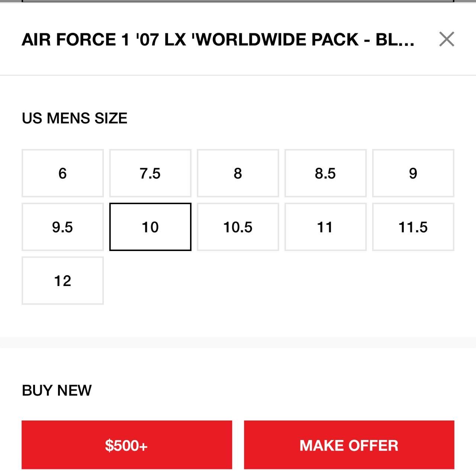Click the BUY NEW label
Viewport: 476px width, 476px height.
pos(57,390)
